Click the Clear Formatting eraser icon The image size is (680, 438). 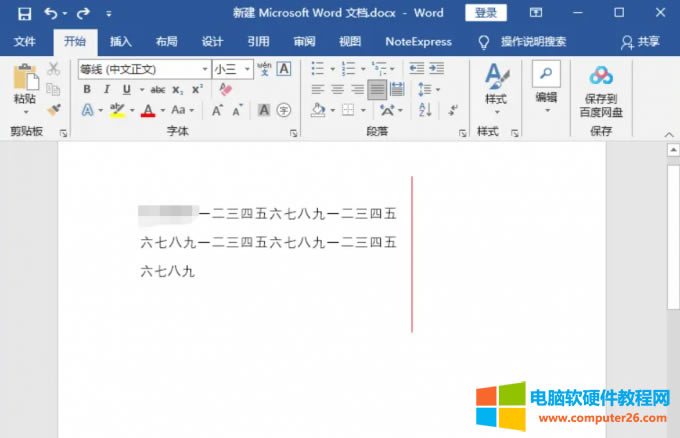(224, 89)
